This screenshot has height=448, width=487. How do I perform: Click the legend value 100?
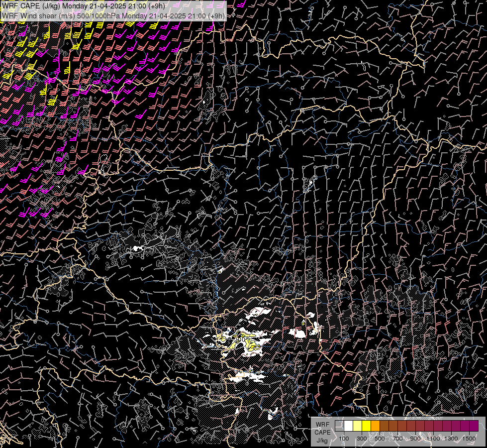344,439
